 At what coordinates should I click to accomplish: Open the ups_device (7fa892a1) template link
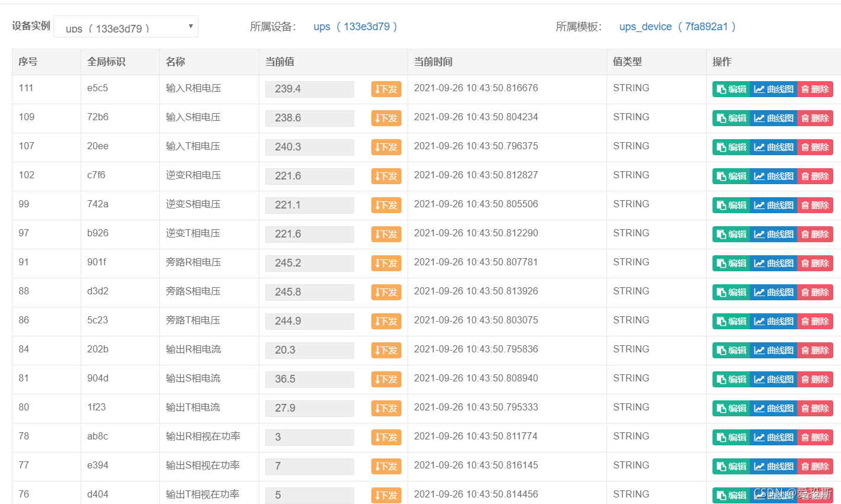point(678,27)
